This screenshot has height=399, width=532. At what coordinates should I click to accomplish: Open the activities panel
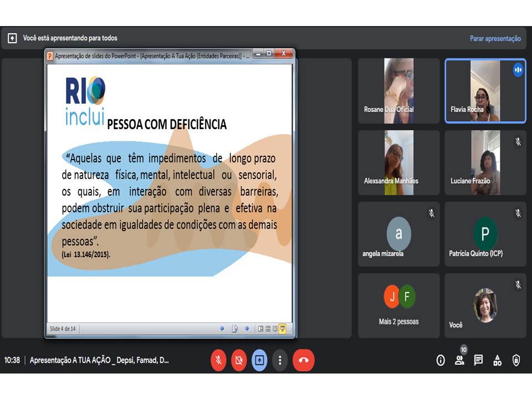tap(498, 360)
